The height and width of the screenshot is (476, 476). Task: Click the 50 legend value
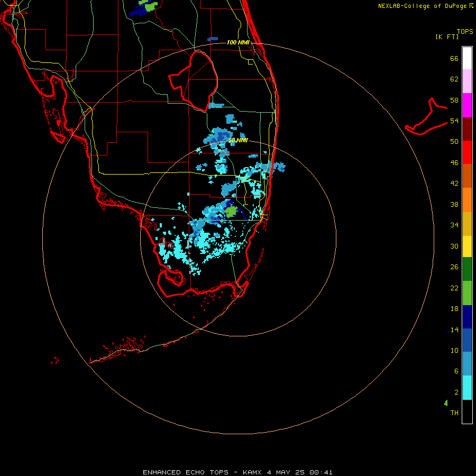[x=454, y=141]
